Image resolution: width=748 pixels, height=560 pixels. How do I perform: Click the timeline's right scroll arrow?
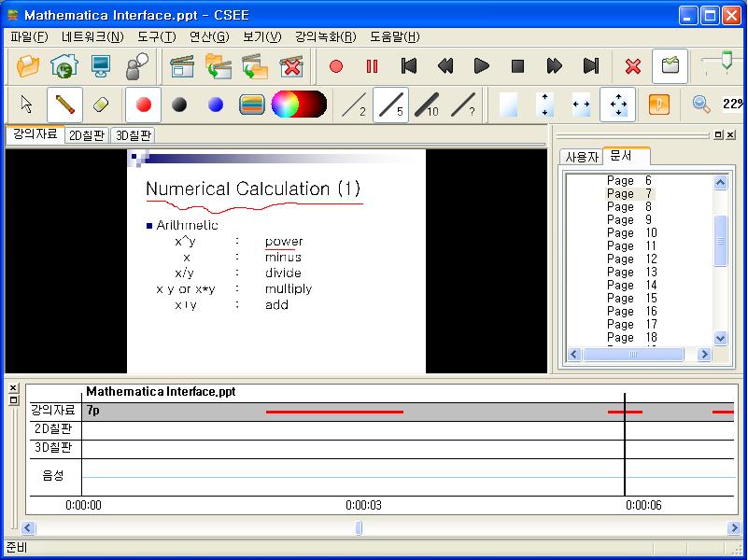[x=733, y=528]
